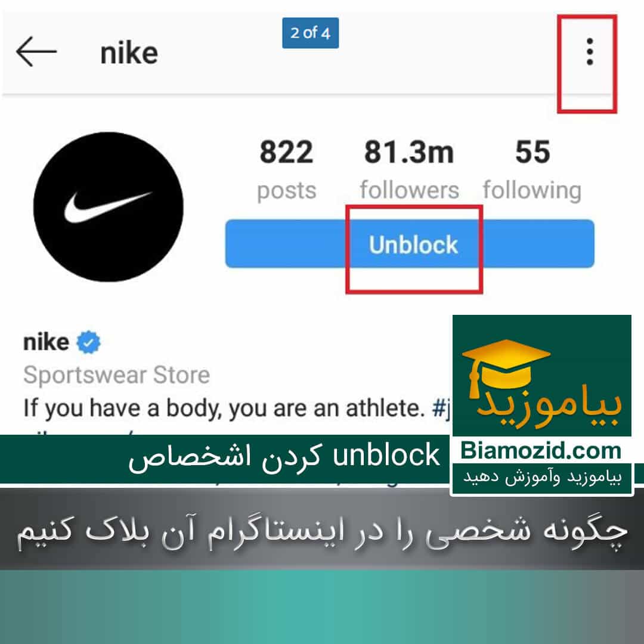Click the Persian slogan under Biamozid.com
This screenshot has width=644, height=644.
[542, 478]
